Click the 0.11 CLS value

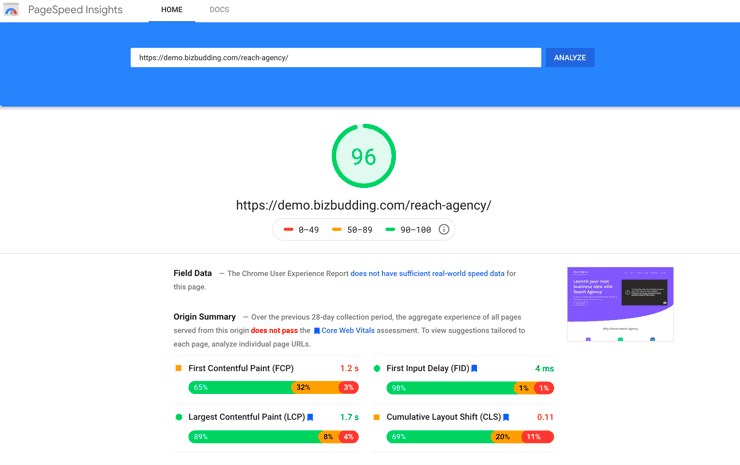coord(545,417)
